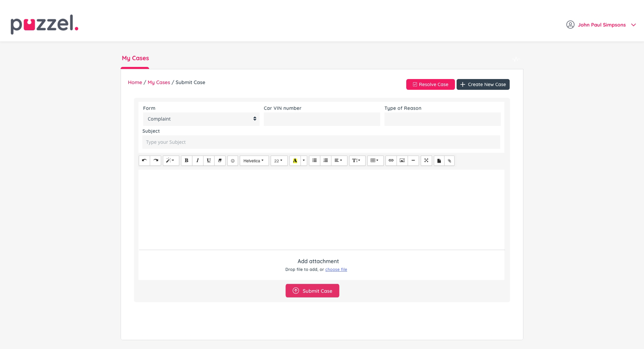This screenshot has width=644, height=349.
Task: Insert an emoji with smiley icon
Action: click(x=233, y=161)
